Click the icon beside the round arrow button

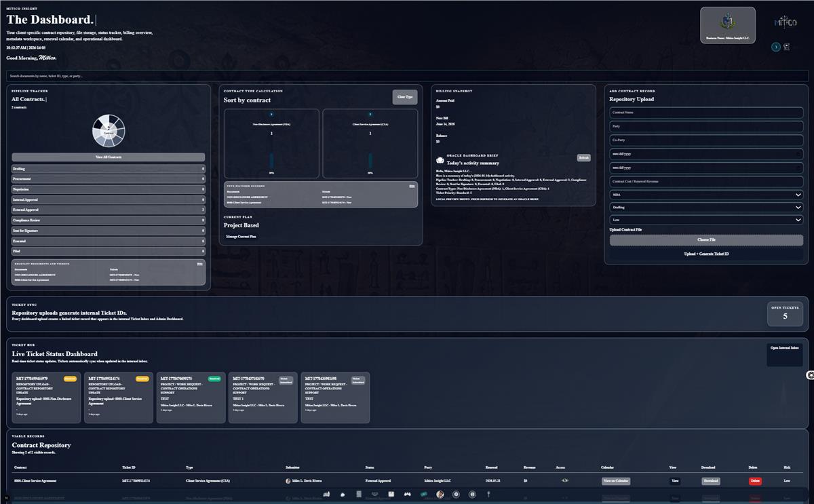tap(786, 47)
